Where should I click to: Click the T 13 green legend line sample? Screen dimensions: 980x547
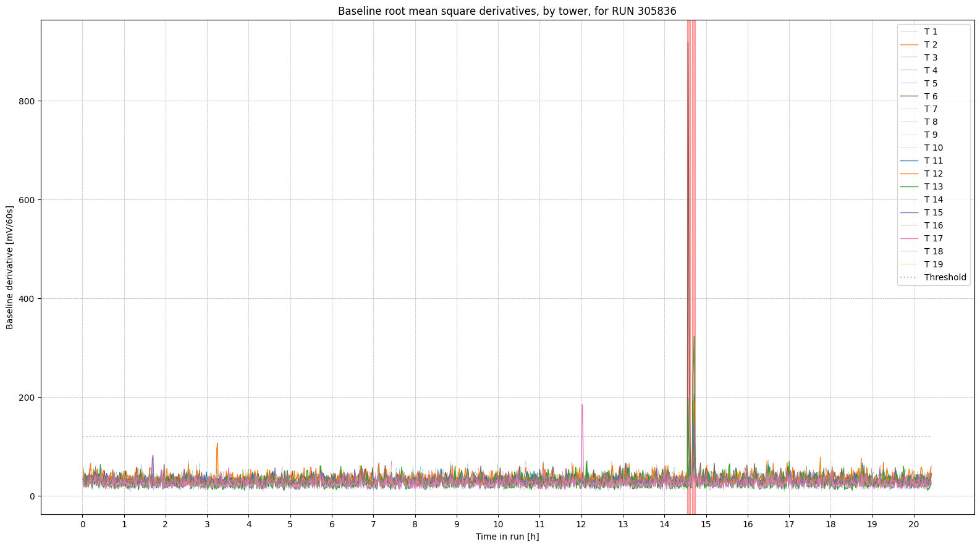[x=910, y=186]
